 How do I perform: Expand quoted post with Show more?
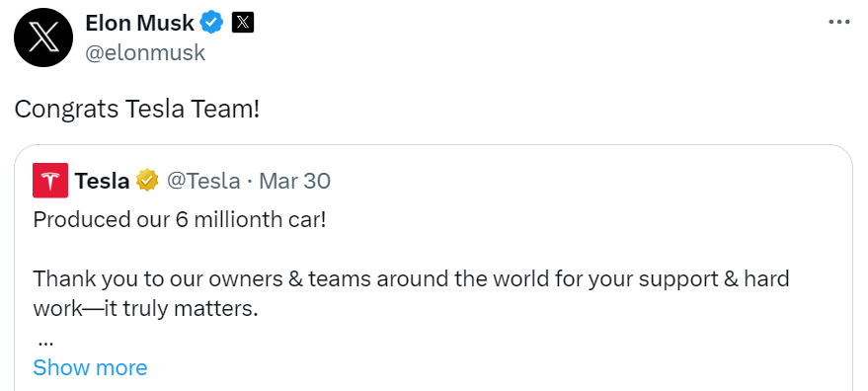90,367
